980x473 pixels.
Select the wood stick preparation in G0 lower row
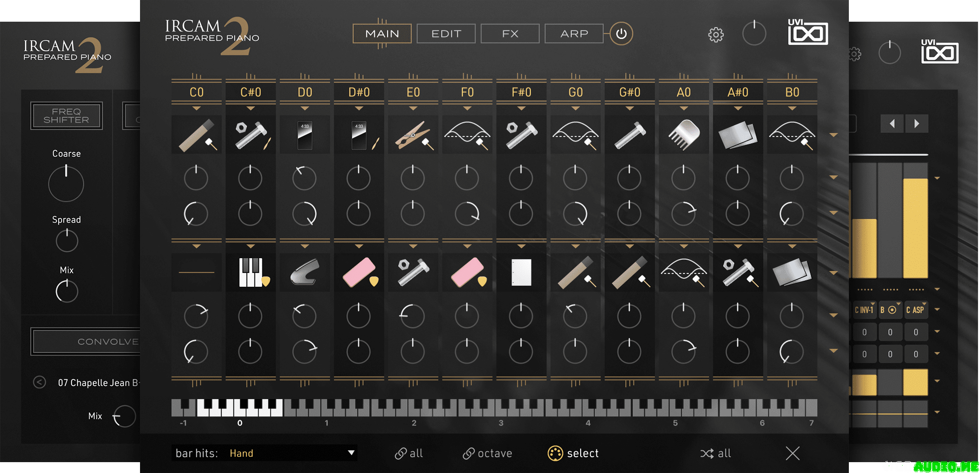pos(576,272)
